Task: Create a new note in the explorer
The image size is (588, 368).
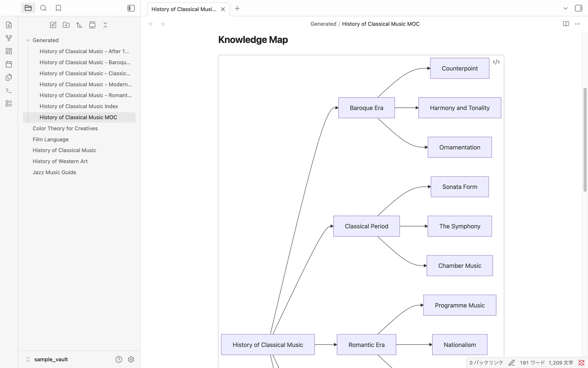Action: [53, 25]
